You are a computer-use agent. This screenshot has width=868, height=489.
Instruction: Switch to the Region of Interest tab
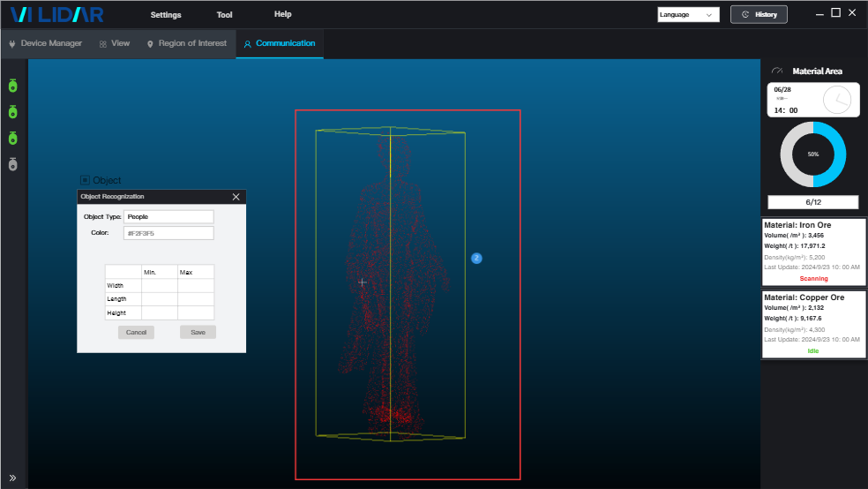[186, 43]
